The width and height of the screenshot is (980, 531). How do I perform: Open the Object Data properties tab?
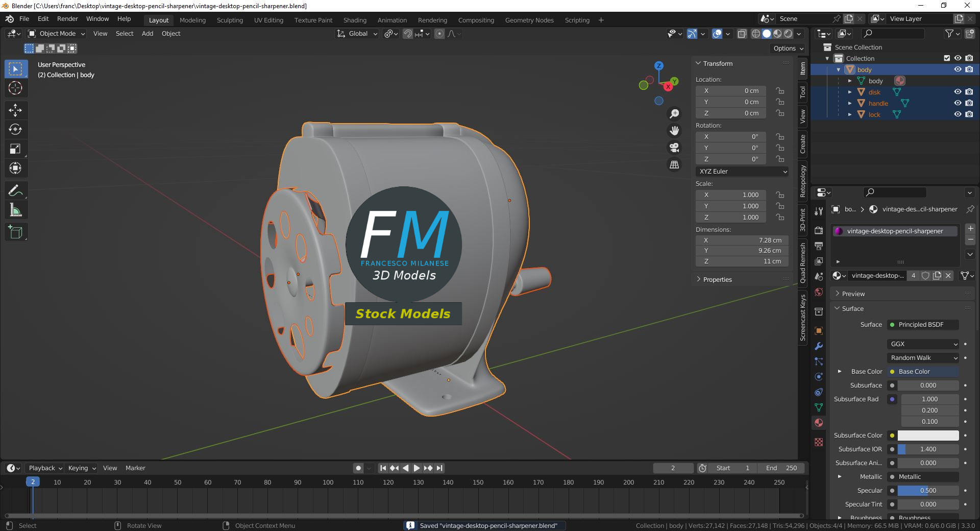pos(819,407)
